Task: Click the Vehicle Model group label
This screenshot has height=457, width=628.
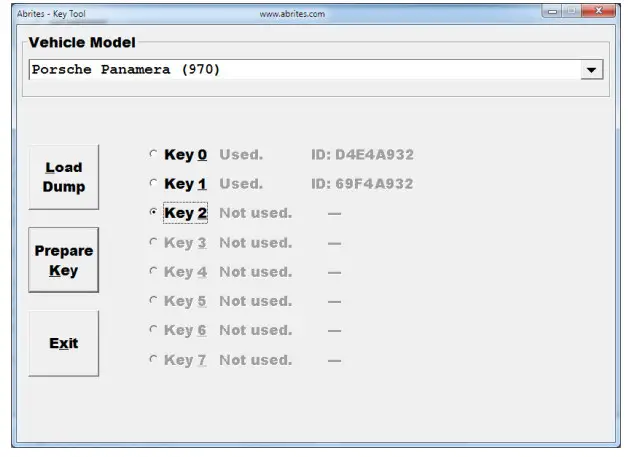Action: coord(82,42)
